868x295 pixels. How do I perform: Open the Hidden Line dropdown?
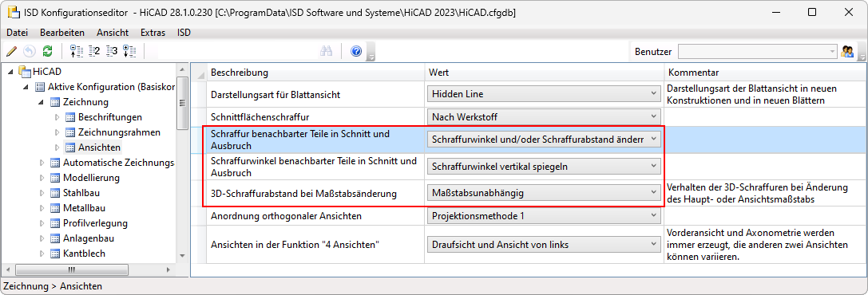[544, 94]
